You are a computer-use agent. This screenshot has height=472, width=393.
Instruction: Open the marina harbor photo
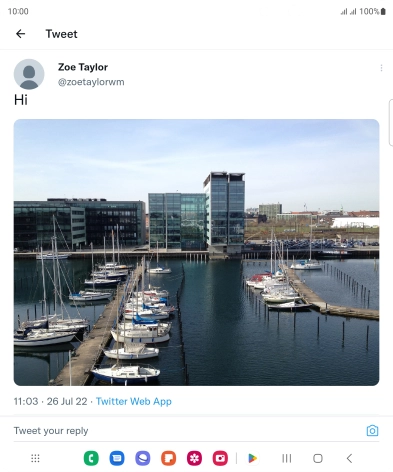click(196, 252)
